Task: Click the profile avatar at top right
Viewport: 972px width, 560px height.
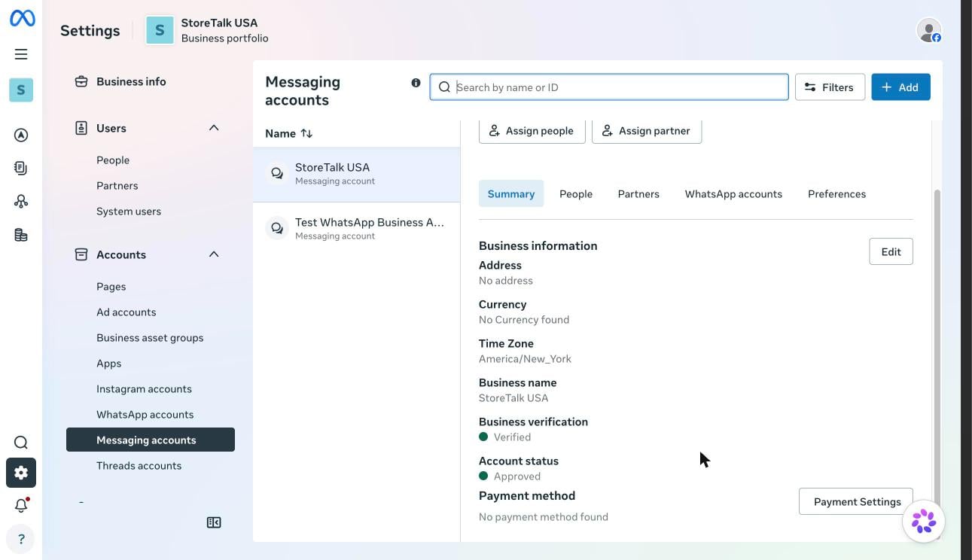Action: pos(929,30)
